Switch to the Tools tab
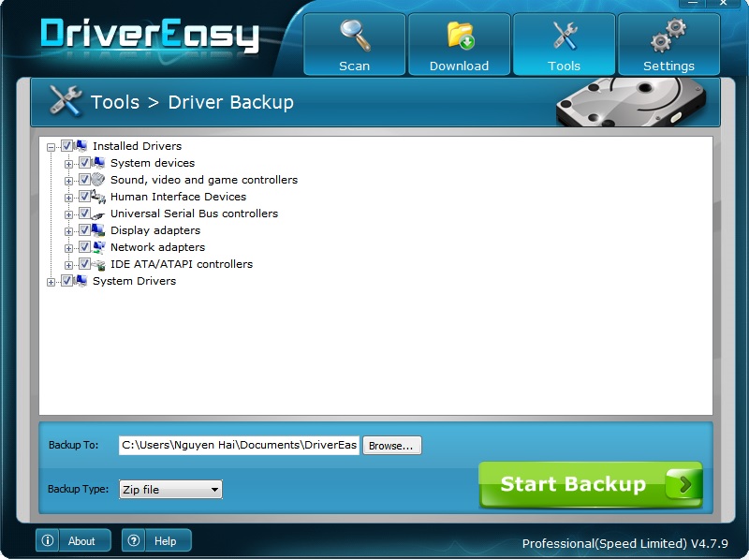 [565, 44]
